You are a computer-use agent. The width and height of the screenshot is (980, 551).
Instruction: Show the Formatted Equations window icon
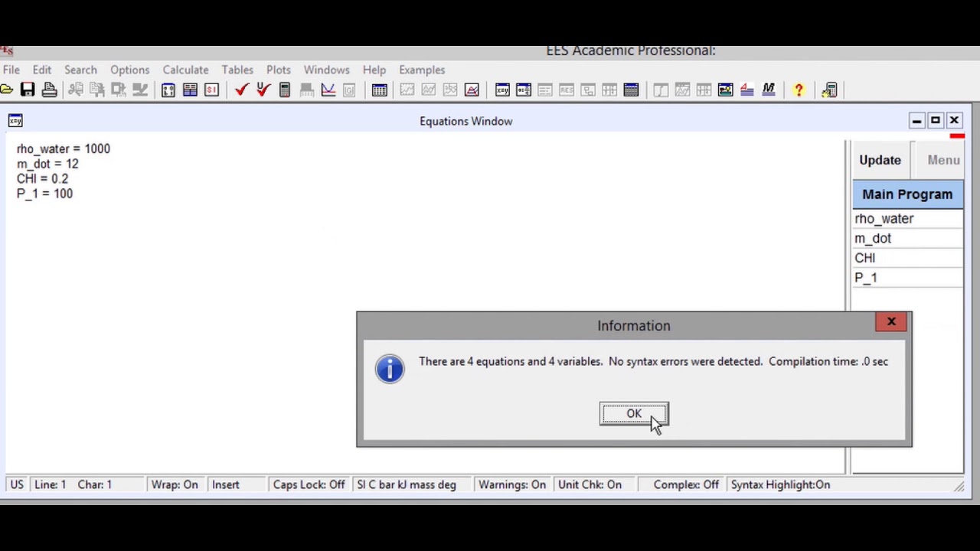[x=524, y=90]
